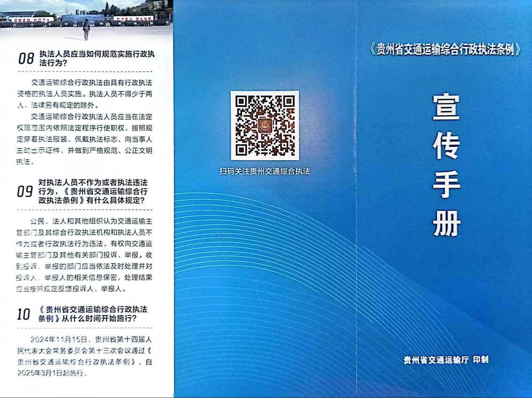
Task: Click the large character 传
Action: pos(446,146)
